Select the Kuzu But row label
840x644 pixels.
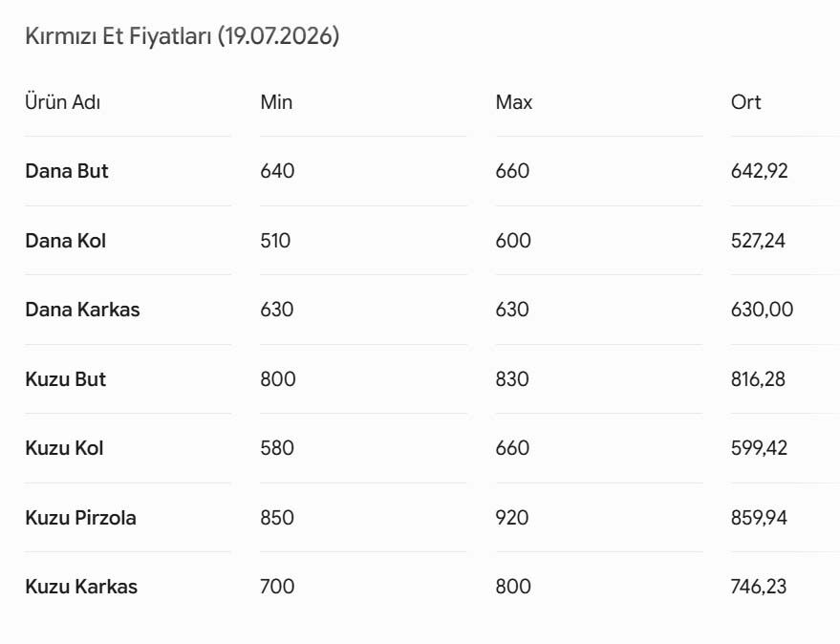65,379
